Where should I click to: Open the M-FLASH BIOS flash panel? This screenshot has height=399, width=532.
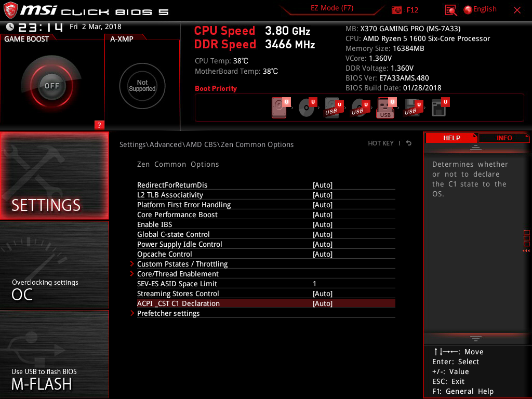(x=54, y=354)
